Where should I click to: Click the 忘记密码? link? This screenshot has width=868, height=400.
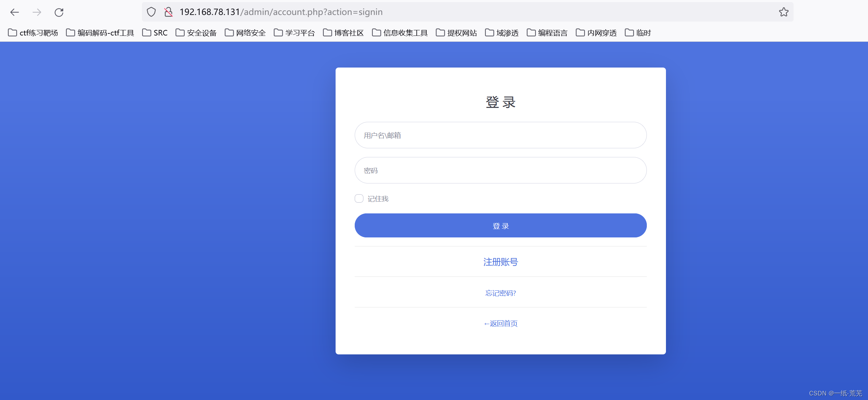[x=500, y=293]
